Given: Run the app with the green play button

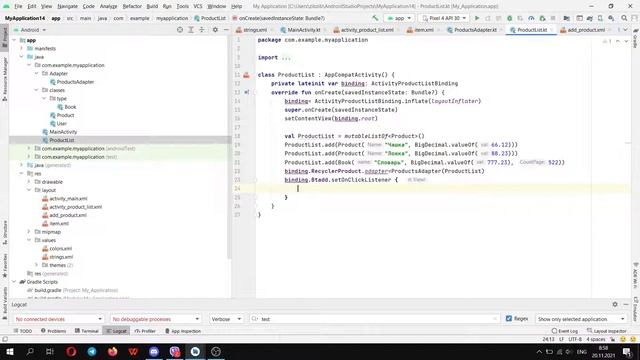Looking at the screenshot, I should (476, 18).
